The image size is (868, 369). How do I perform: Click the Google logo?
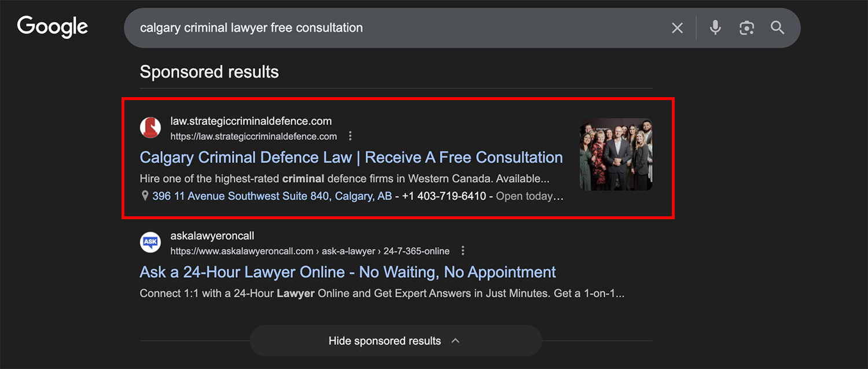pyautogui.click(x=53, y=27)
